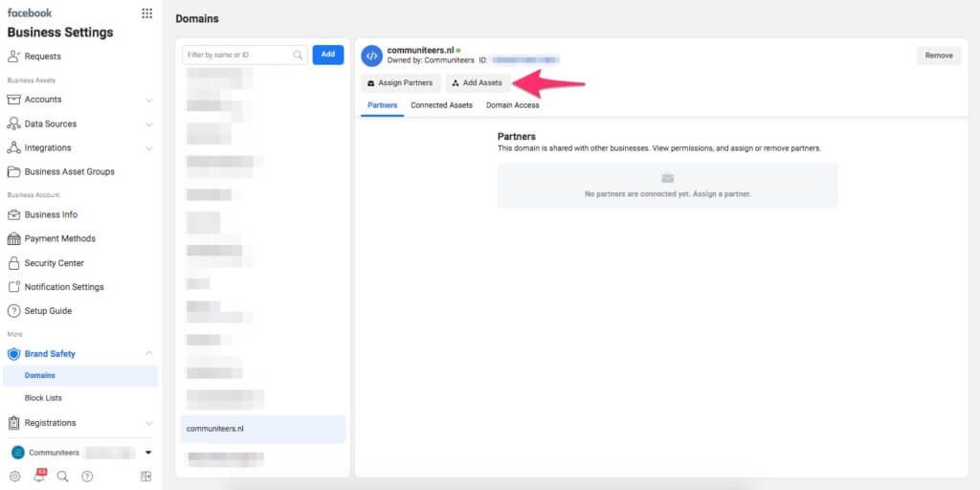980x490 pixels.
Task: Click the Security Center lock icon
Action: 14,263
